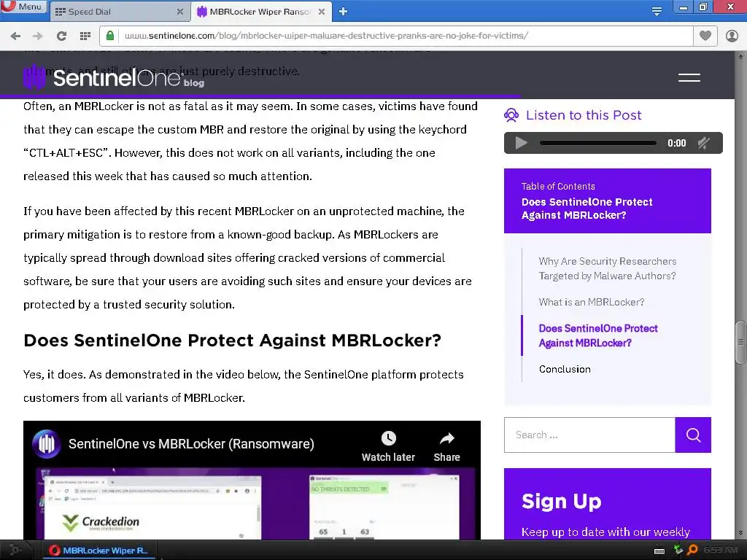The height and width of the screenshot is (560, 747).
Task: Open Speed Dial grid icon in toolbar
Action: (85, 36)
